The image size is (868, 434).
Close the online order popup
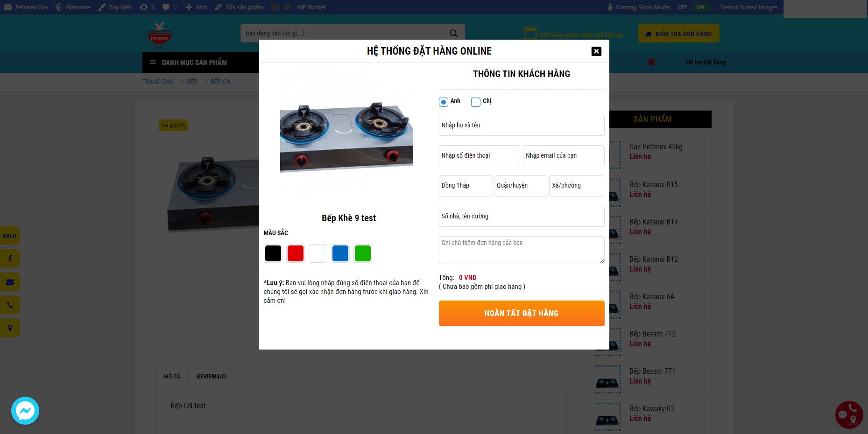click(x=596, y=51)
